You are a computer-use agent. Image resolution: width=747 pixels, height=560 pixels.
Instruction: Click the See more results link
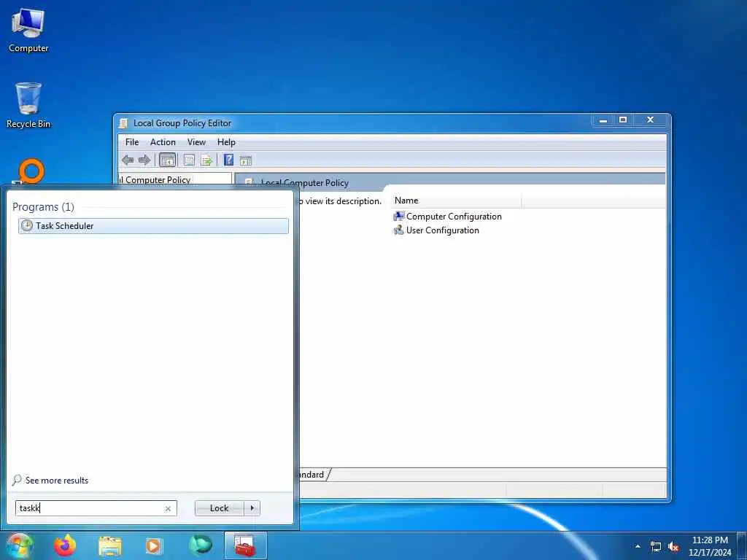pos(57,480)
